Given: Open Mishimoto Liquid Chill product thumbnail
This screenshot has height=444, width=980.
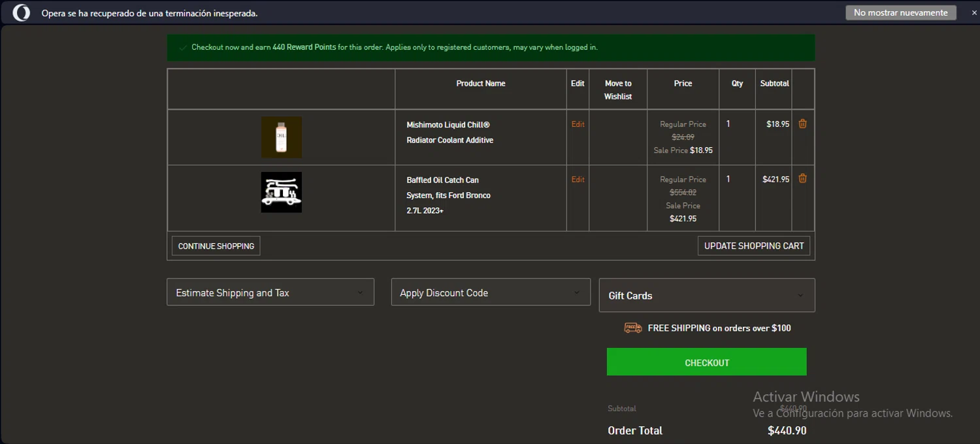Looking at the screenshot, I should [282, 137].
